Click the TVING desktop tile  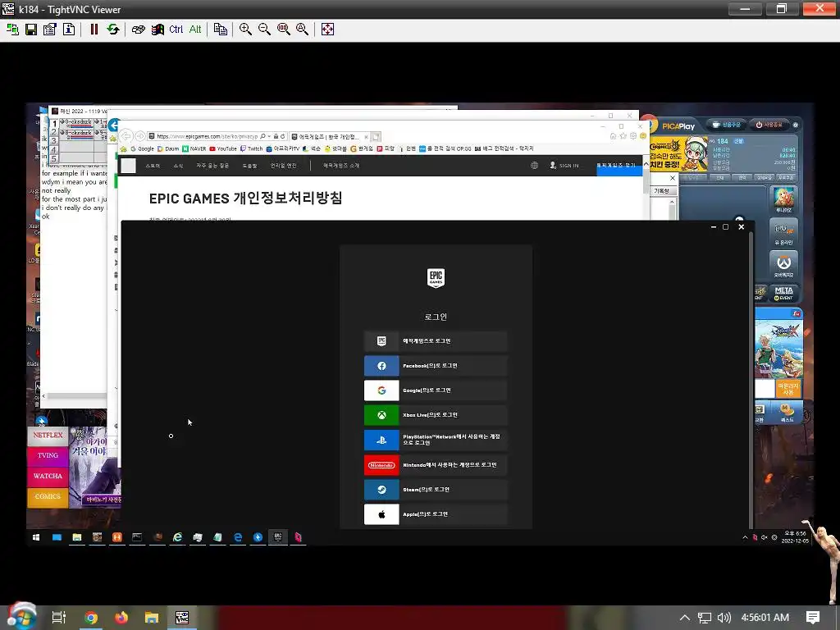tap(48, 456)
